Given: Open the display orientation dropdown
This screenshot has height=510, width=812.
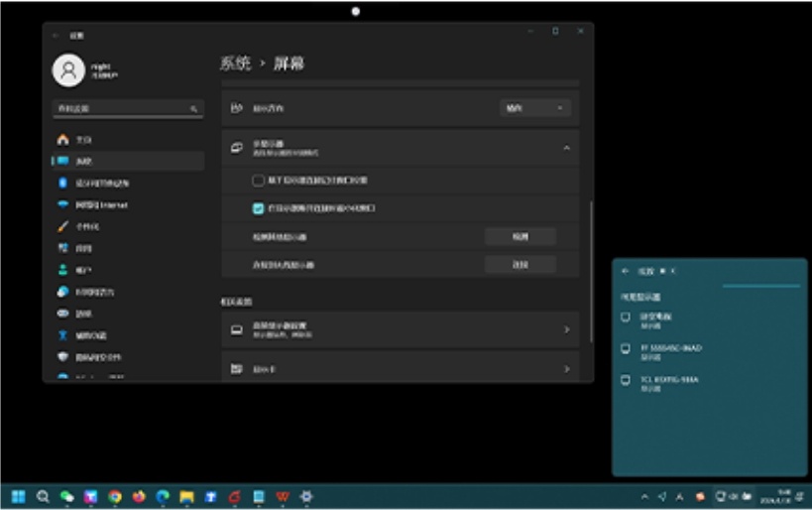Looking at the screenshot, I should (535, 108).
